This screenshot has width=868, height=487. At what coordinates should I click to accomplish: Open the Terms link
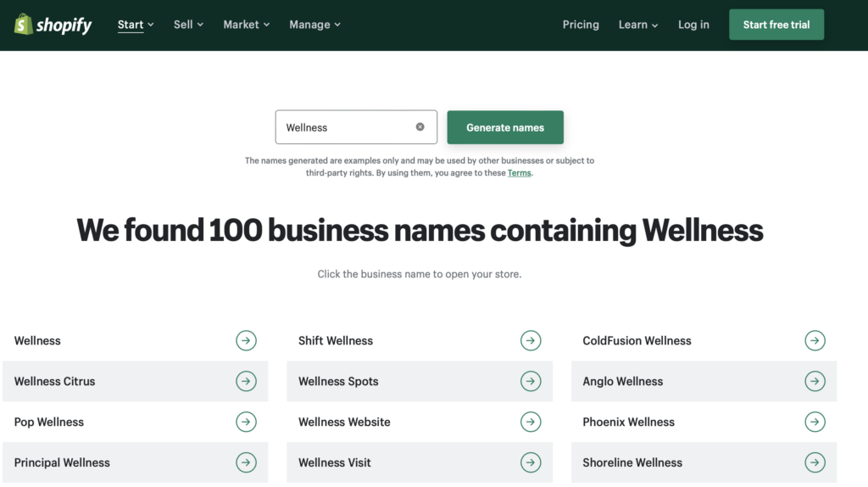[519, 173]
